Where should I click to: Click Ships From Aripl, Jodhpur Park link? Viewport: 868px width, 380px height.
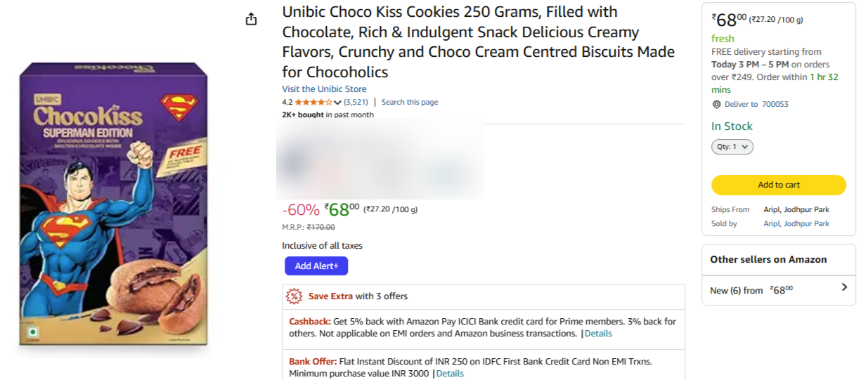[x=796, y=209]
